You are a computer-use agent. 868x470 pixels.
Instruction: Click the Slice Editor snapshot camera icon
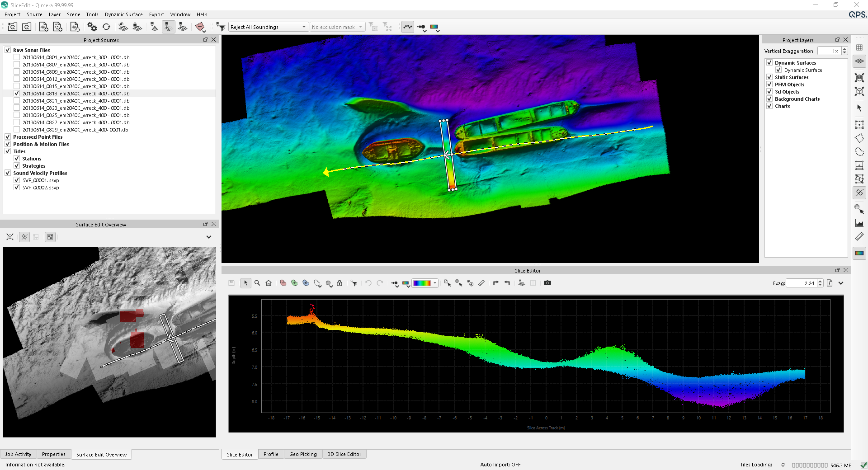click(547, 283)
